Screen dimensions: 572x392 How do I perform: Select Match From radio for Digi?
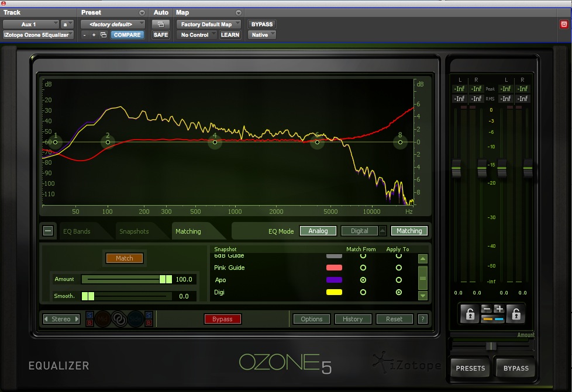click(x=363, y=292)
